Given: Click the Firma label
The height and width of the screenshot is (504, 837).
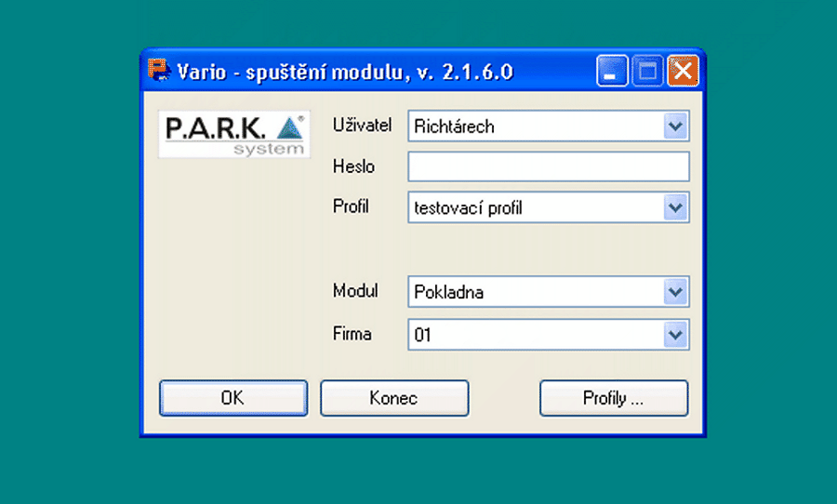Looking at the screenshot, I should coord(352,334).
